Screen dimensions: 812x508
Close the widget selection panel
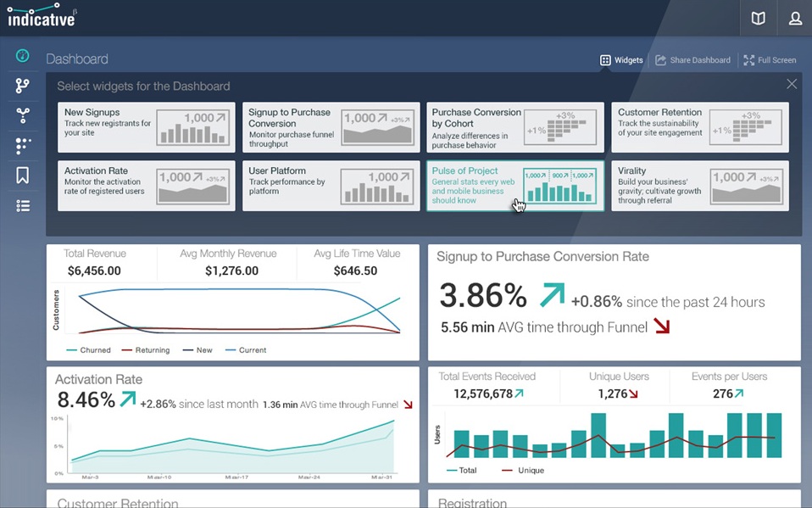792,83
